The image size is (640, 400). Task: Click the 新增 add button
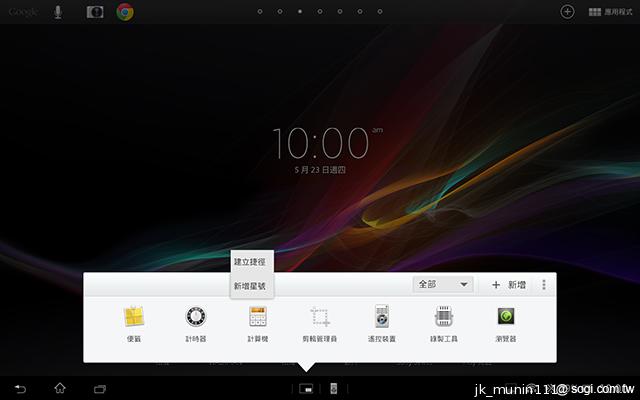coord(509,284)
